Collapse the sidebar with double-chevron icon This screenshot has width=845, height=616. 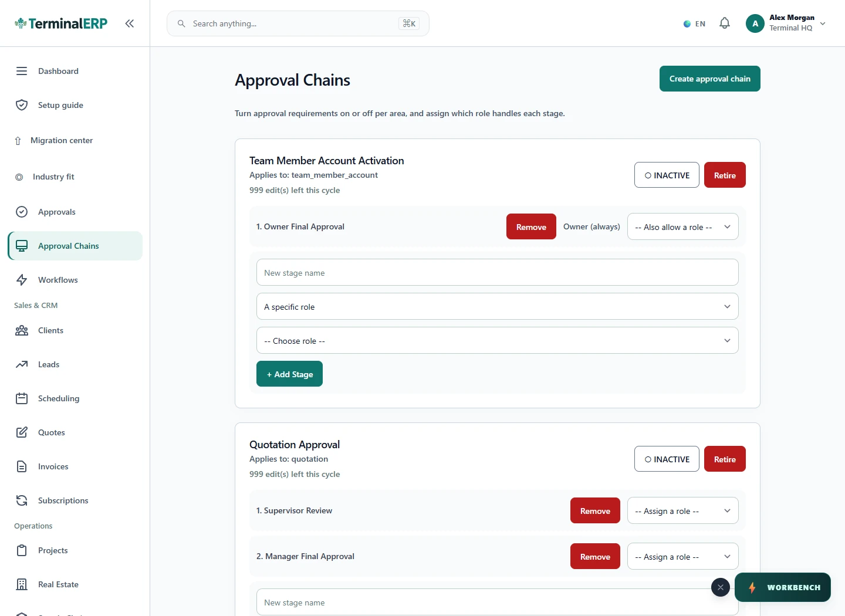(x=129, y=23)
